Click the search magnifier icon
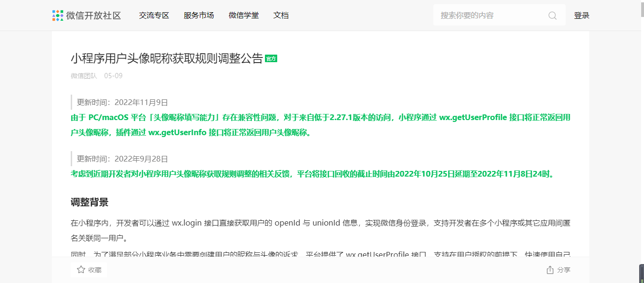The image size is (644, 283). (x=553, y=16)
